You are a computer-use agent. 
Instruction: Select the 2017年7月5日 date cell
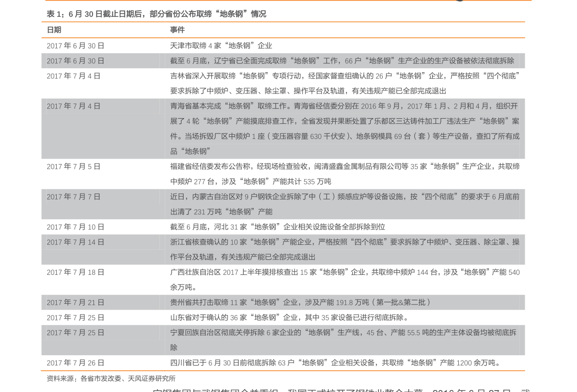[74, 167]
